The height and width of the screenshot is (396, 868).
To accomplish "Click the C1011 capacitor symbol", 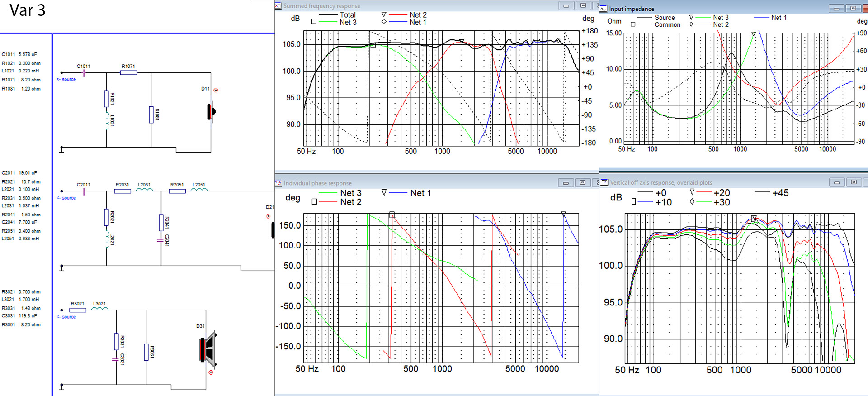I will coord(84,73).
